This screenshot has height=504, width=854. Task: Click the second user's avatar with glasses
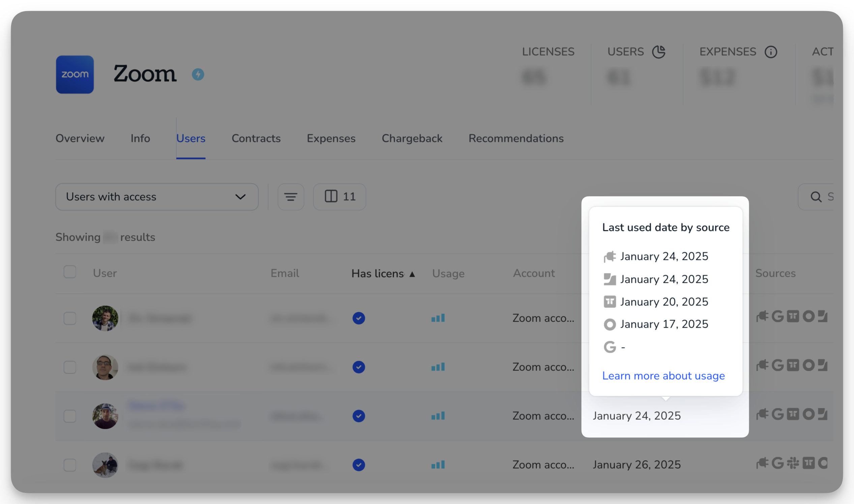105,367
